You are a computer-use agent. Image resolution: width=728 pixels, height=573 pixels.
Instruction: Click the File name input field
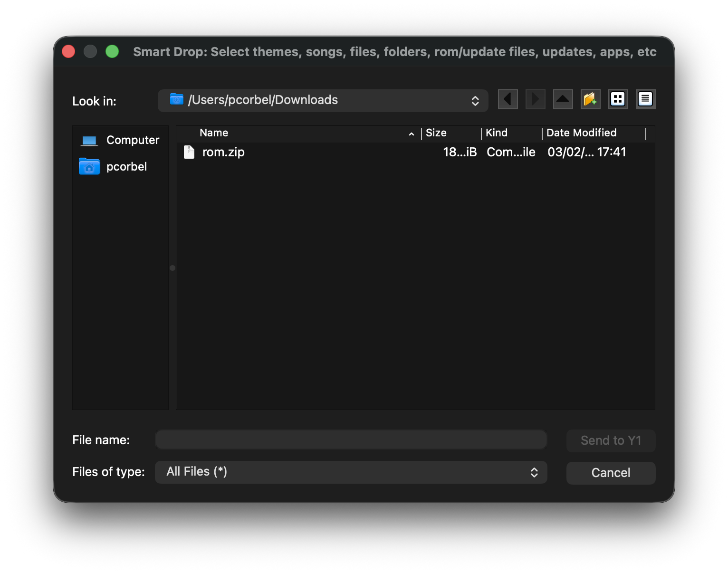[x=350, y=439]
